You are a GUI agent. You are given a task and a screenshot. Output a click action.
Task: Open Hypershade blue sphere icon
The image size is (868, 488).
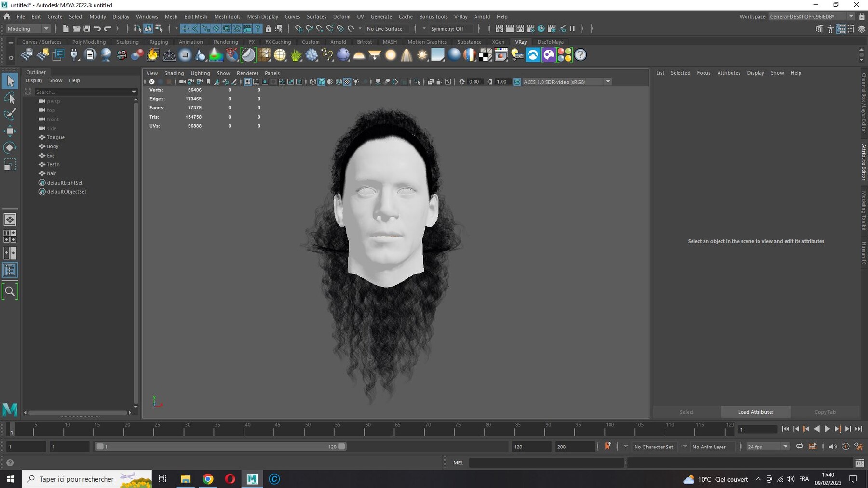[541, 29]
